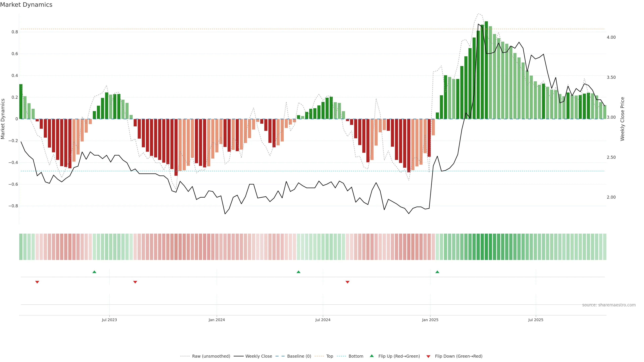
Task: Click the 4.00 price axis tick label
Action: tap(611, 37)
